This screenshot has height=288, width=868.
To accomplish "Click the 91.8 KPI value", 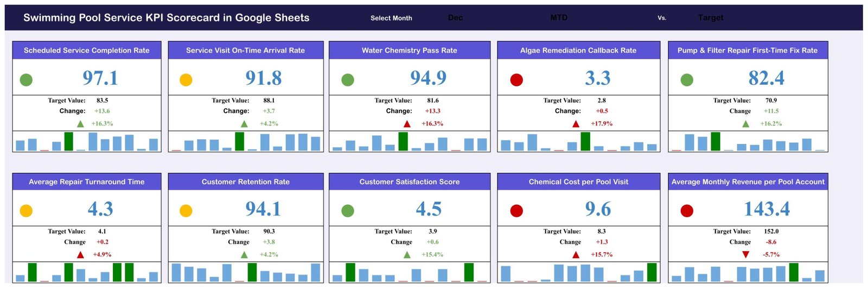I will point(264,78).
